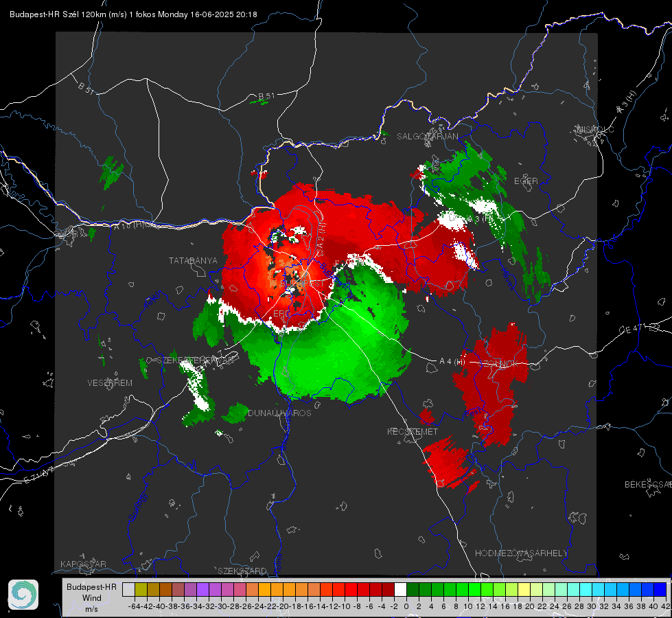Pick the dark blue last legend swatch

660,589
